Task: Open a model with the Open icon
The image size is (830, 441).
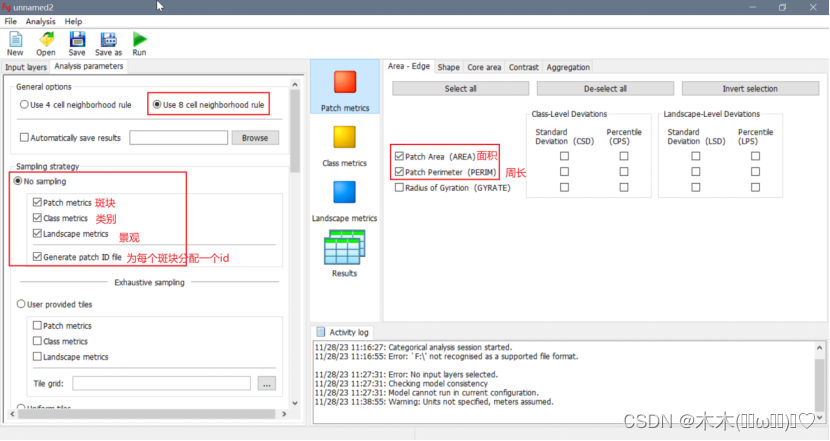Action: (46, 40)
